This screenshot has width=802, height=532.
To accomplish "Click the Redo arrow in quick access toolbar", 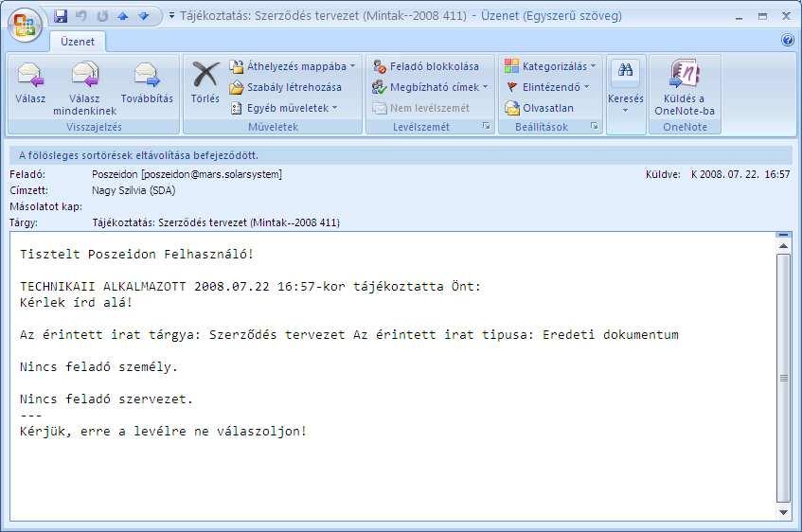I will click(x=102, y=16).
